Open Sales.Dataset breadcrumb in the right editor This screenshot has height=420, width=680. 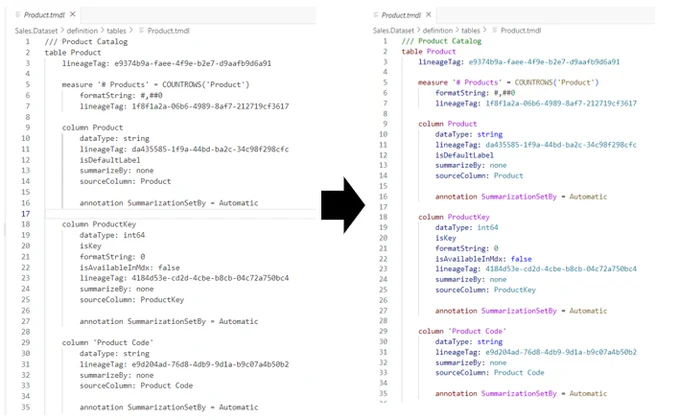393,30
